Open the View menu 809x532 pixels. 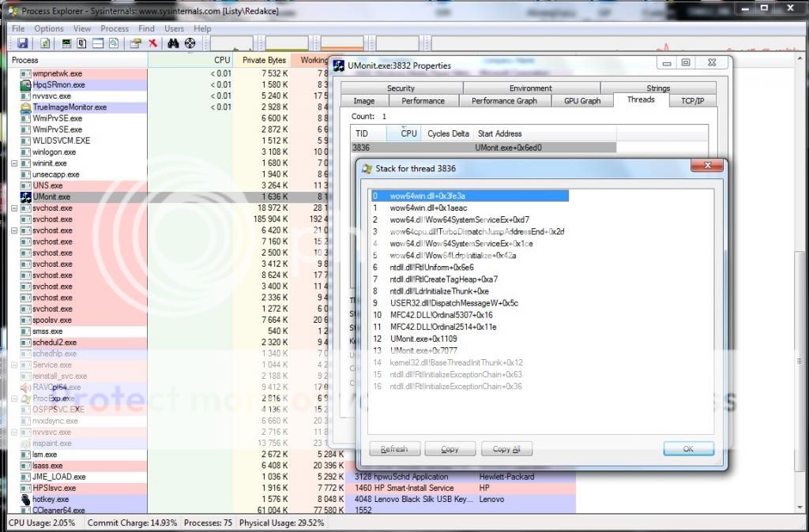[x=82, y=29]
